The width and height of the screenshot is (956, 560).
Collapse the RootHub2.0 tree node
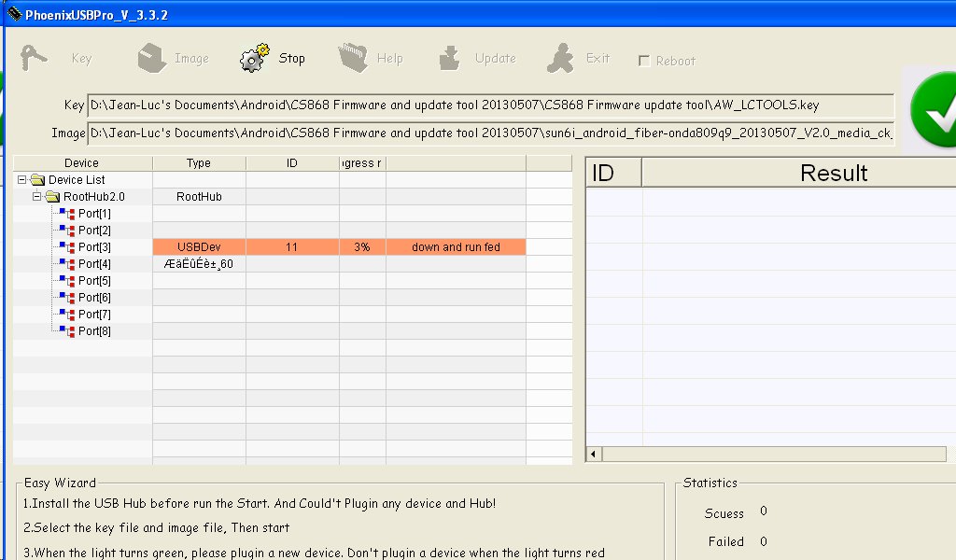coord(36,196)
